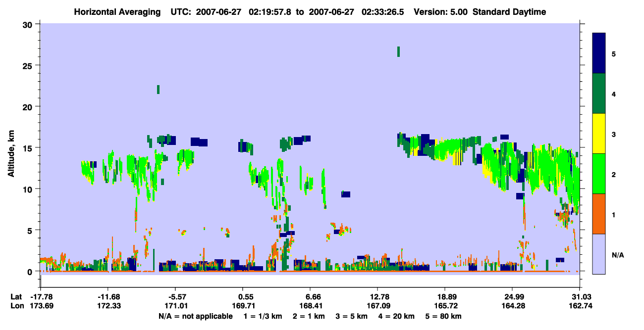Click longitude value 165.72

click(445, 306)
